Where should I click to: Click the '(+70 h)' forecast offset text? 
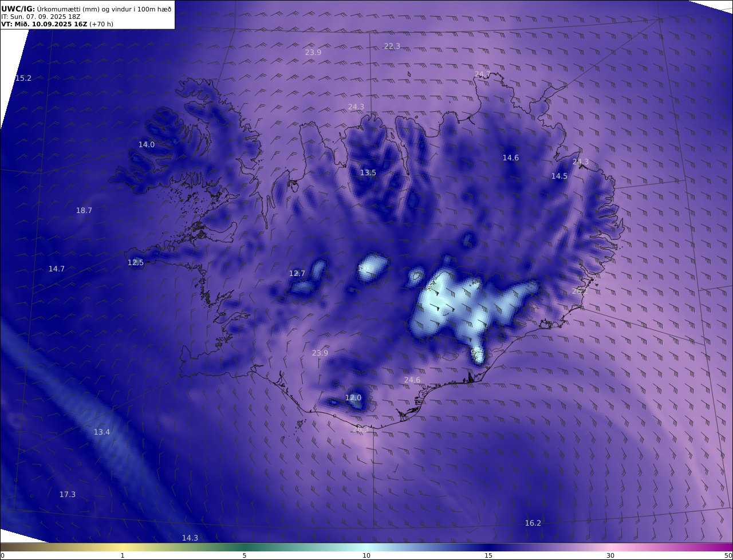tap(101, 25)
